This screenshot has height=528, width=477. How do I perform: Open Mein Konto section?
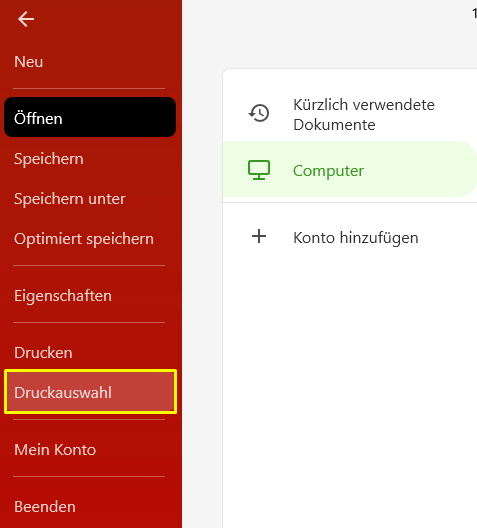55,450
